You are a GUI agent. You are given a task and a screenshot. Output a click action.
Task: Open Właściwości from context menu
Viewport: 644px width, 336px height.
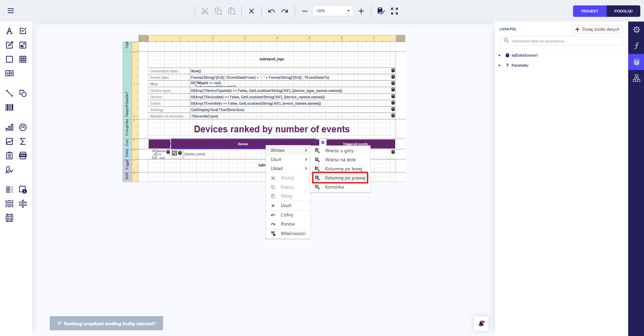[293, 233]
